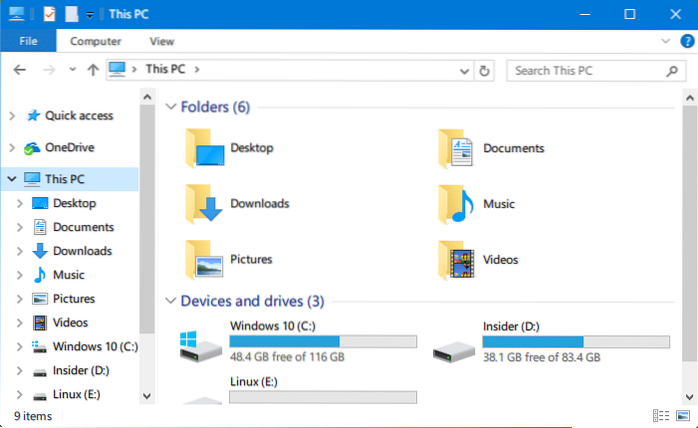The image size is (698, 428).
Task: Refresh the This PC view
Action: pos(485,70)
